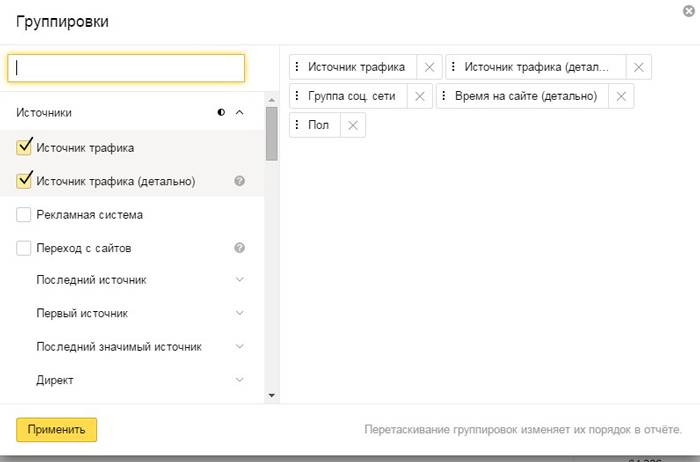Click the groupings list scrollbar thumb
Image resolution: width=700 pixels, height=462 pixels.
tap(271, 132)
